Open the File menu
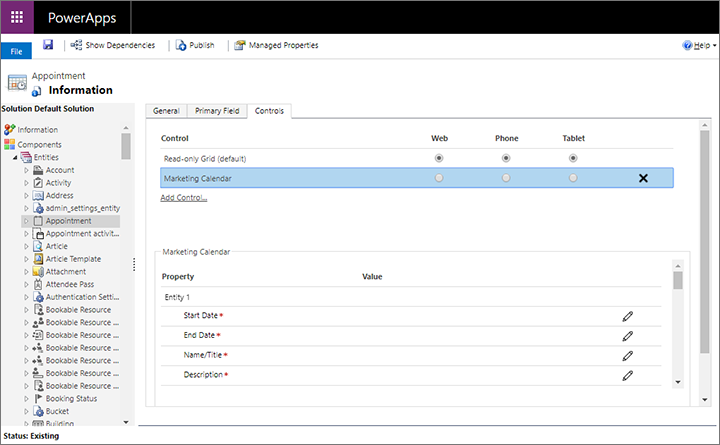The image size is (720, 445). 16,51
